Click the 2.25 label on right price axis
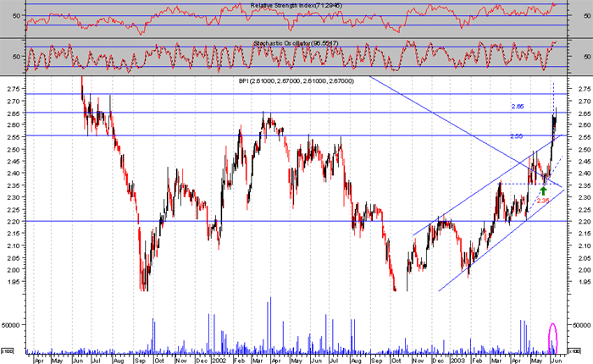The height and width of the screenshot is (364, 593). point(585,209)
